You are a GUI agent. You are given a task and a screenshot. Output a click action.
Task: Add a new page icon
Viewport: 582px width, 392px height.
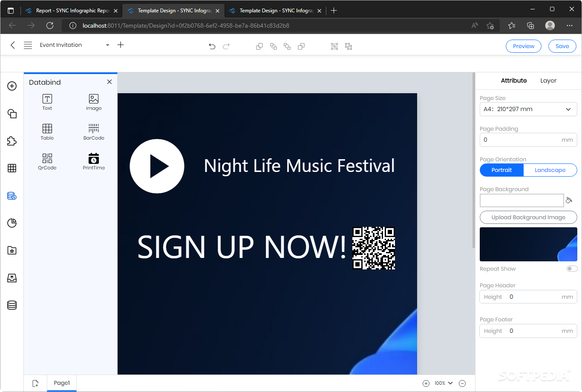pos(35,383)
